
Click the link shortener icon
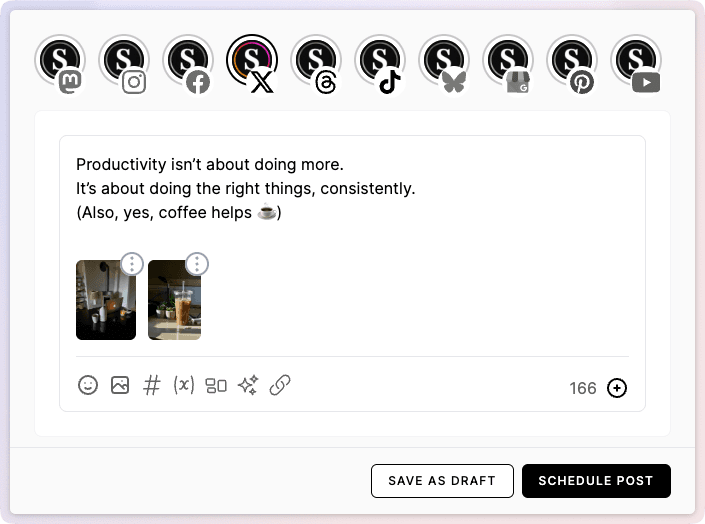click(280, 385)
